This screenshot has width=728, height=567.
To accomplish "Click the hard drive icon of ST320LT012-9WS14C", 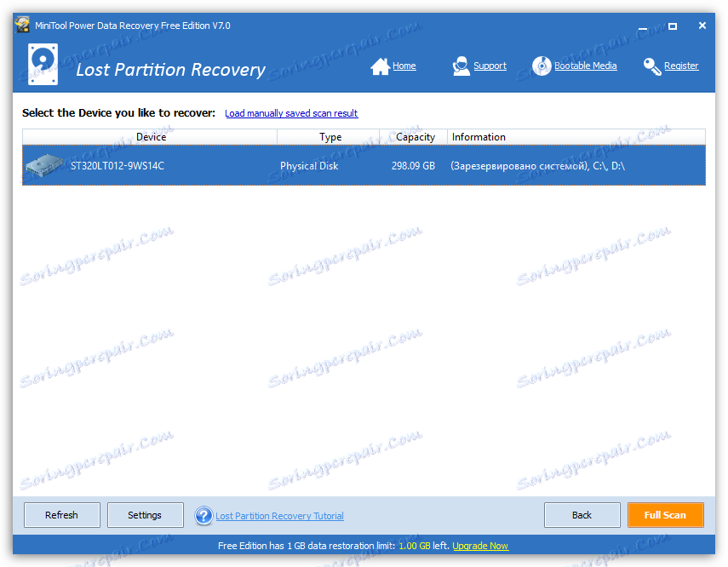I will [44, 165].
